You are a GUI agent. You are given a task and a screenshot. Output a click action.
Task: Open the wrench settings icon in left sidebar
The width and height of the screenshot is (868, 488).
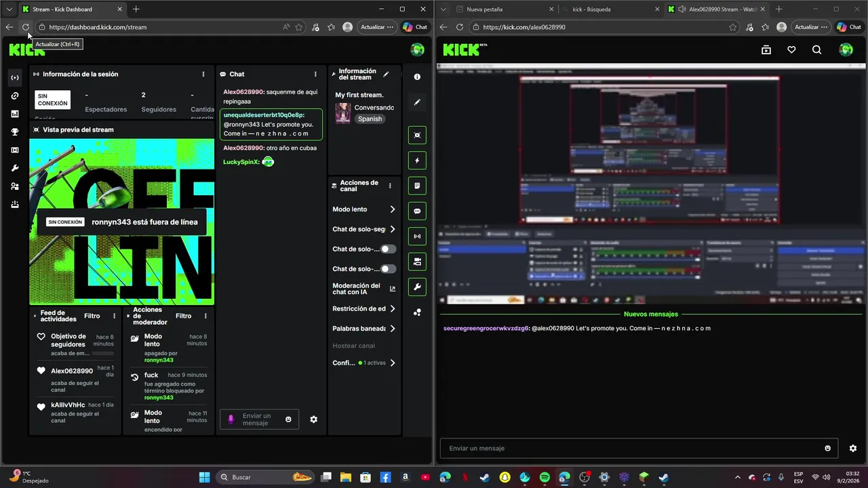click(x=15, y=168)
